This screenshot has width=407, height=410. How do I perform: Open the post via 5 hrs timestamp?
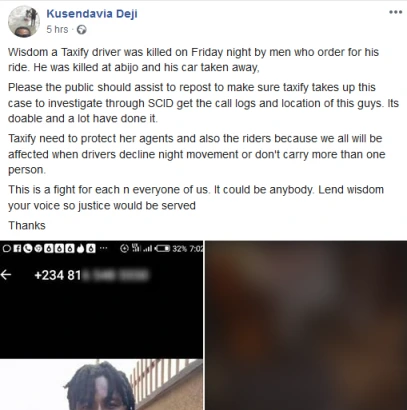pos(57,29)
